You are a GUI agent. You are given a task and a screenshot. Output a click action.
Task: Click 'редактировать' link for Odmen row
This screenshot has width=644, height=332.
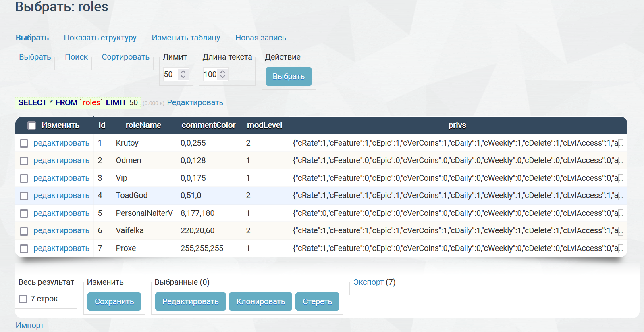click(x=61, y=160)
